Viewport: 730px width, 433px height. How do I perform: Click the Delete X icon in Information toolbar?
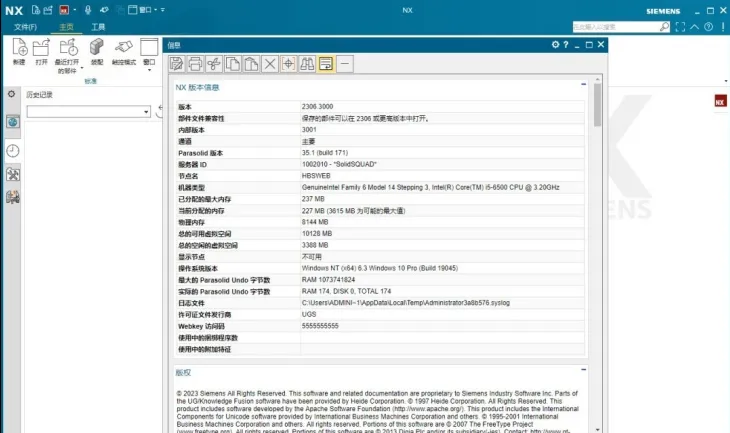(270, 64)
